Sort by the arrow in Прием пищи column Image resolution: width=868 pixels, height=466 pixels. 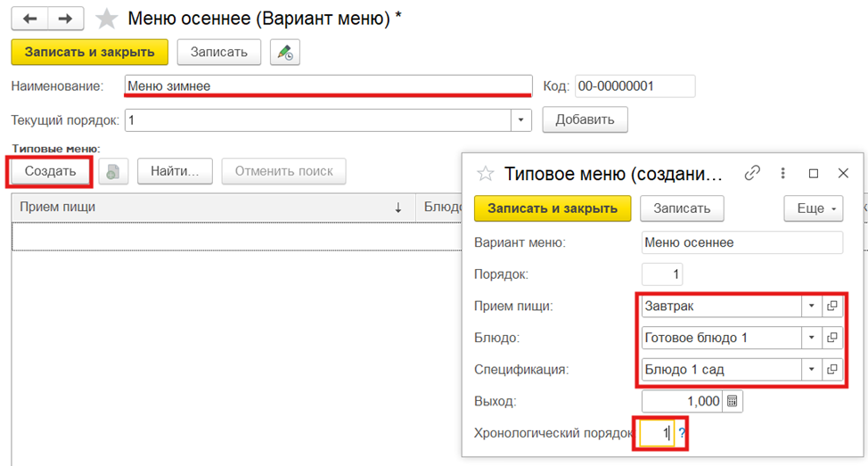pyautogui.click(x=398, y=208)
